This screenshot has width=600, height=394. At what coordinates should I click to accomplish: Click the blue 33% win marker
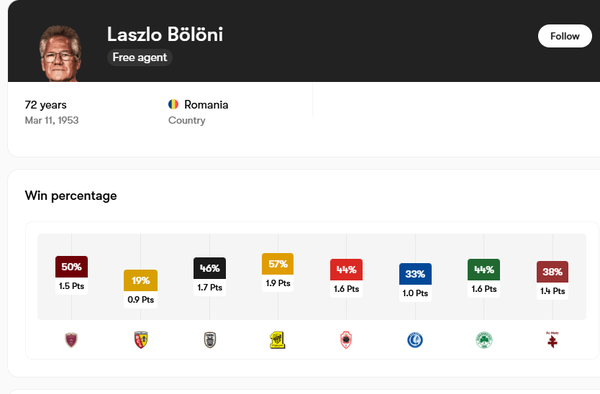415,274
